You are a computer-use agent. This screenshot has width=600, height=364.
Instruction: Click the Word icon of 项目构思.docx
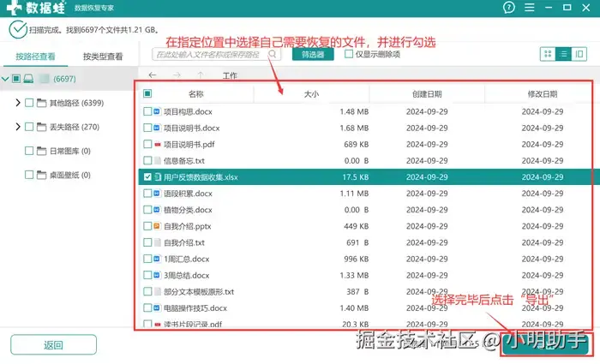point(157,111)
